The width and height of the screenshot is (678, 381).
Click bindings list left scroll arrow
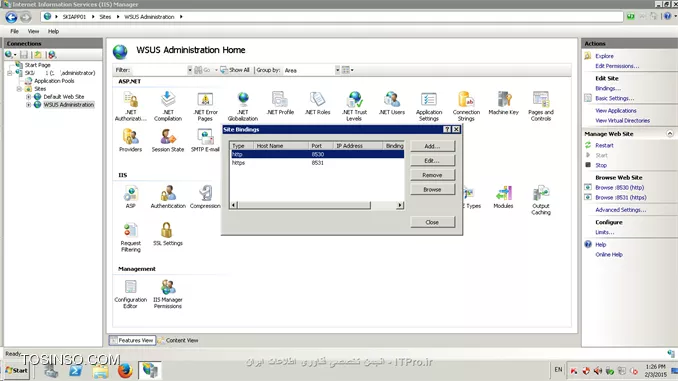point(234,205)
